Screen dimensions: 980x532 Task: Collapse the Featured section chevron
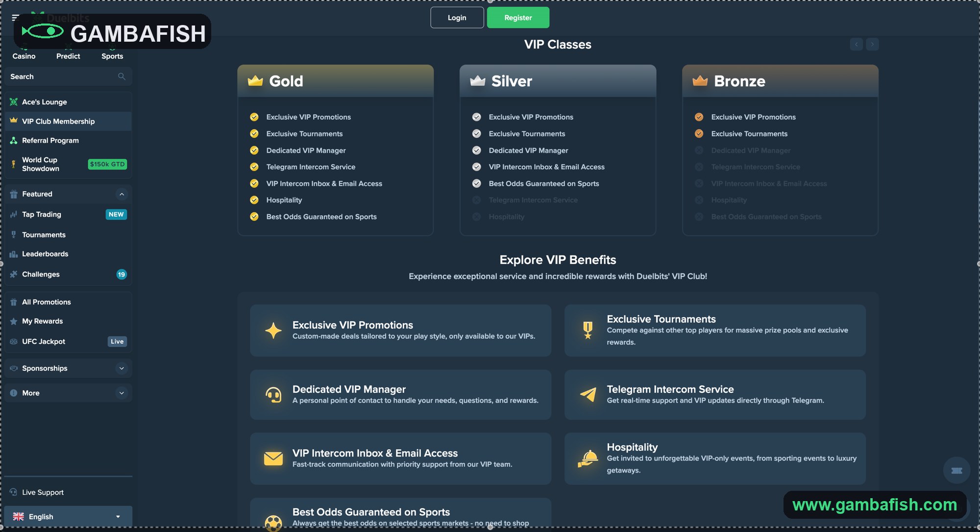[122, 194]
